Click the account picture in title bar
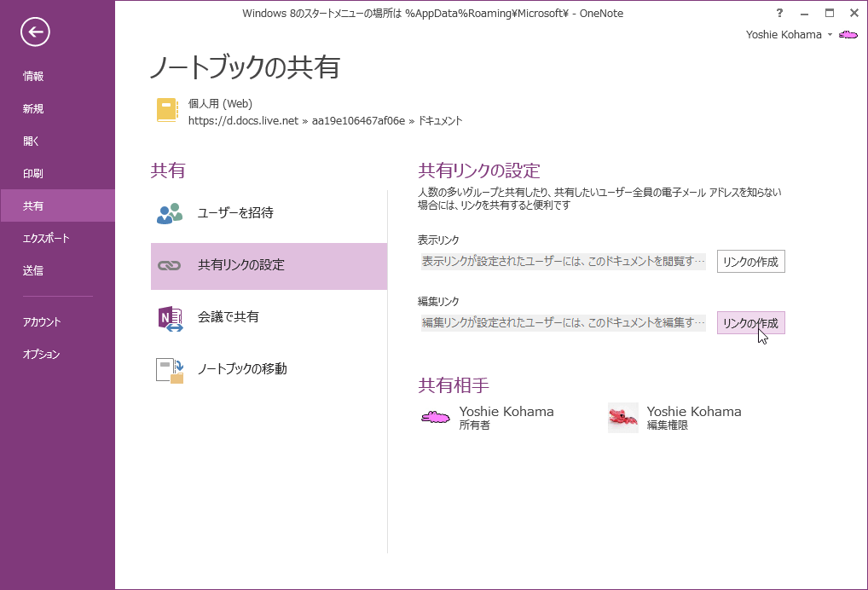This screenshot has width=868, height=590. click(848, 35)
